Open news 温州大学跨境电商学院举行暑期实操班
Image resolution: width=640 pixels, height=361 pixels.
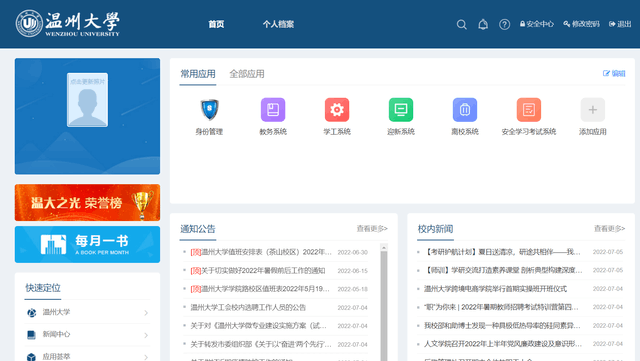coord(496,289)
